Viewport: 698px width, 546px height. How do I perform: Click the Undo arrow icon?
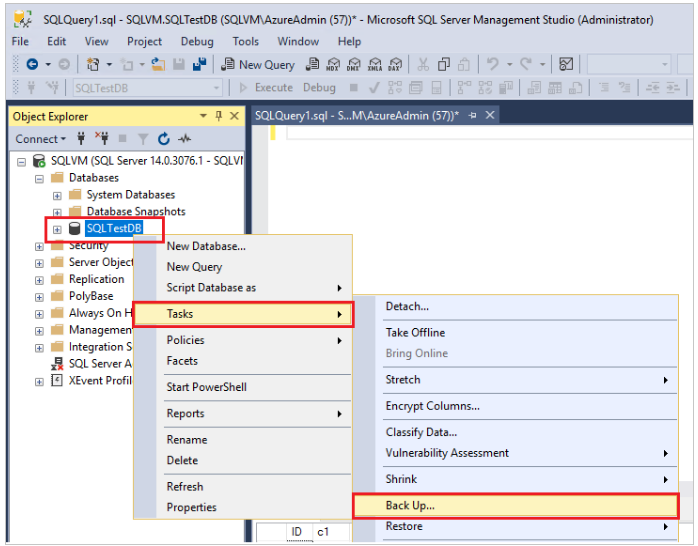coord(492,65)
